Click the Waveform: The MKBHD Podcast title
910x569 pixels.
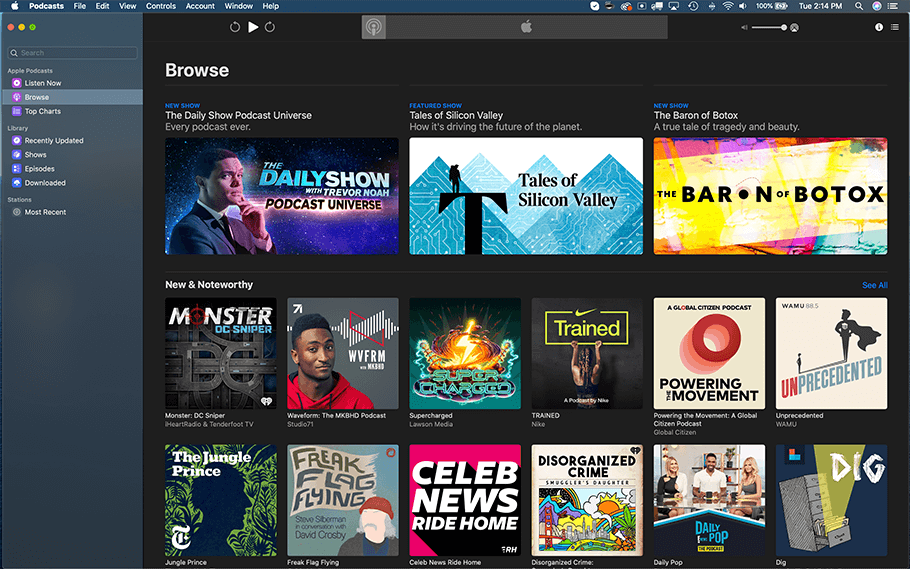(337, 416)
